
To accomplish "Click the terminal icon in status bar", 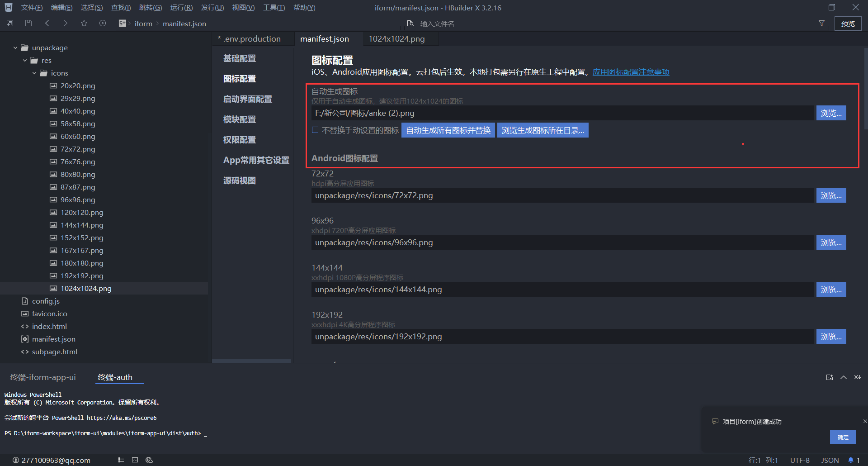I will coord(135,460).
